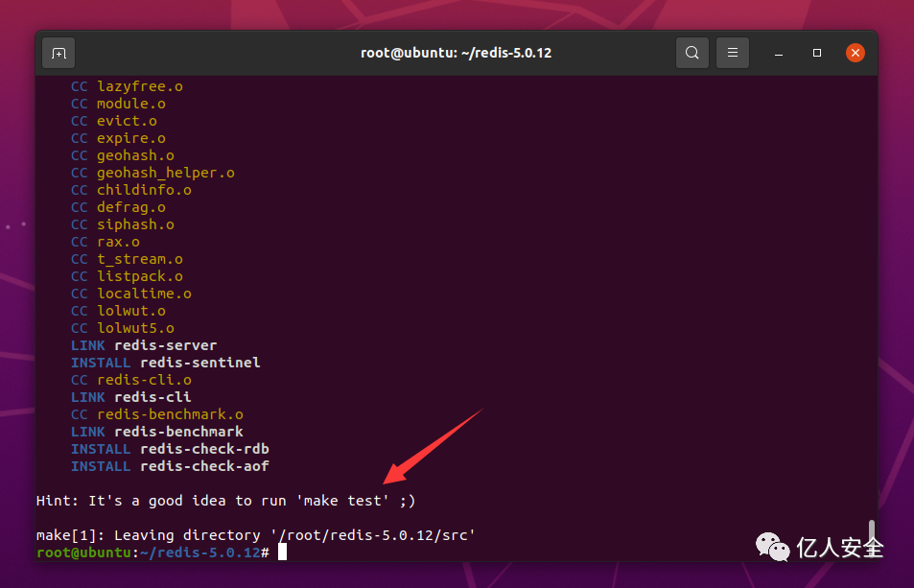Click the 'rax.o' line
The height and width of the screenshot is (588, 914).
point(105,242)
